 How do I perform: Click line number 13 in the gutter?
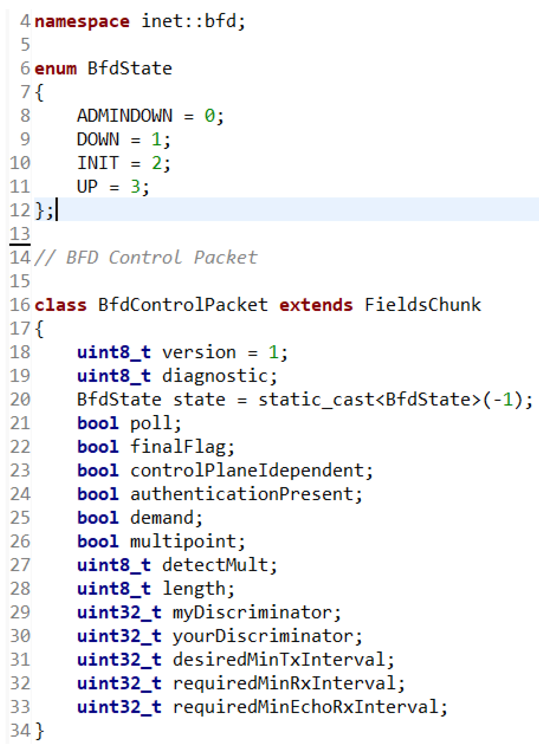[20, 234]
